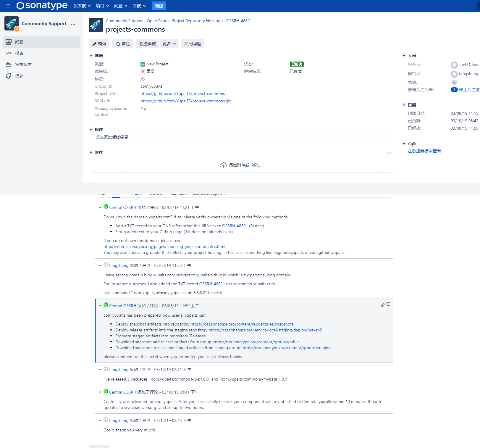
Task: Click the hamburger menu icon
Action: coord(8,6)
